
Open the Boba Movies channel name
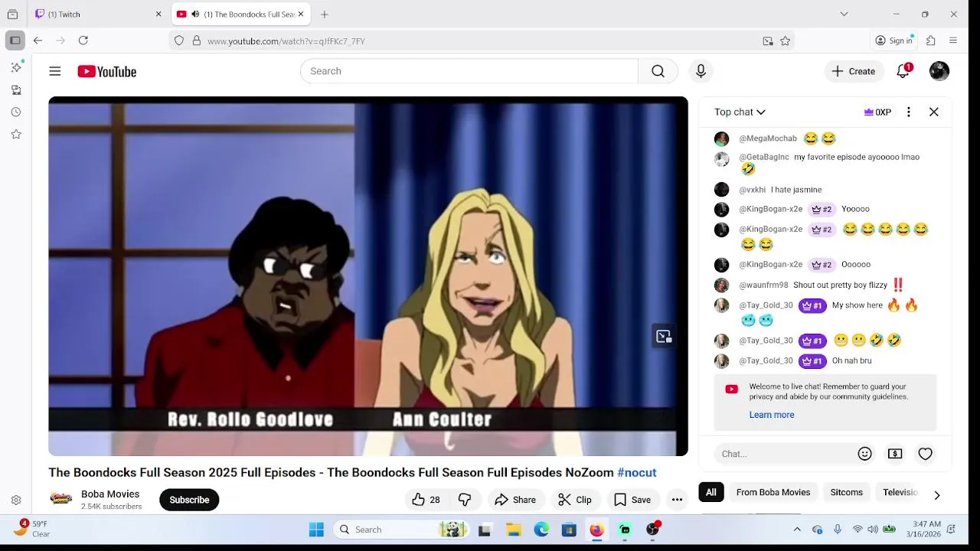[110, 494]
